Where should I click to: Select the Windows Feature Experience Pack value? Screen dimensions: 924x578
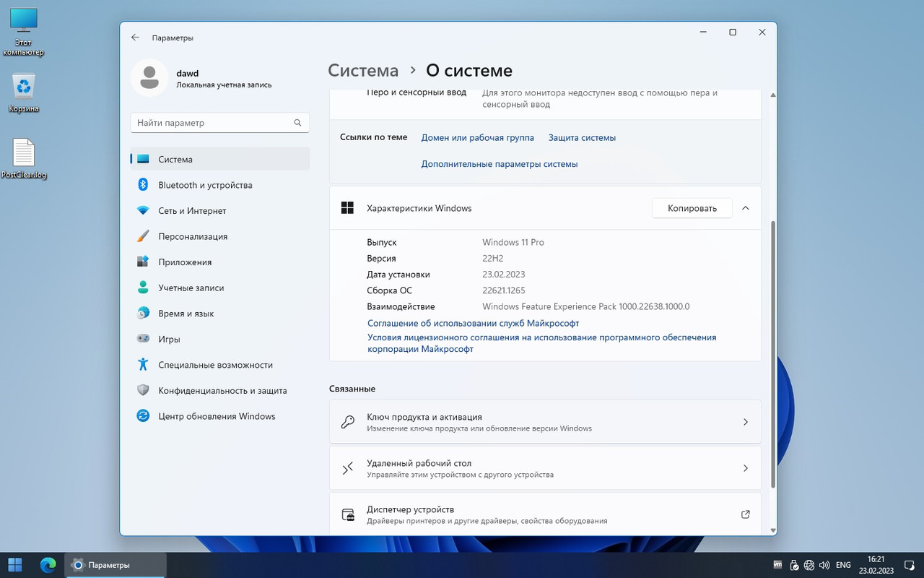point(586,306)
